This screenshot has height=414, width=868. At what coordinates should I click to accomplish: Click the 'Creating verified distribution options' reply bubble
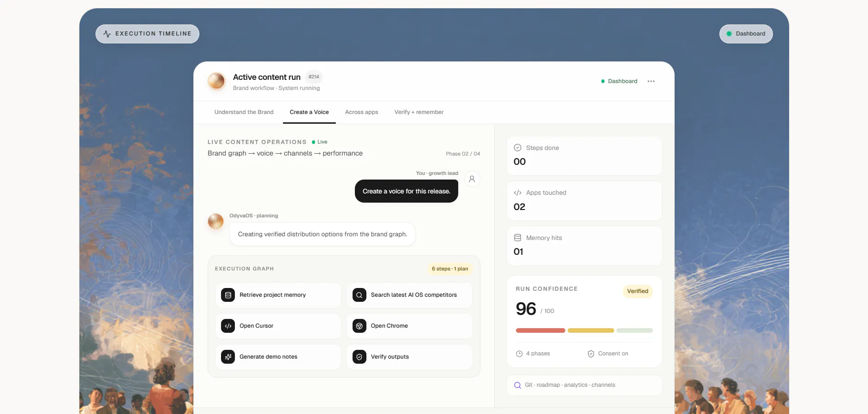coord(323,234)
